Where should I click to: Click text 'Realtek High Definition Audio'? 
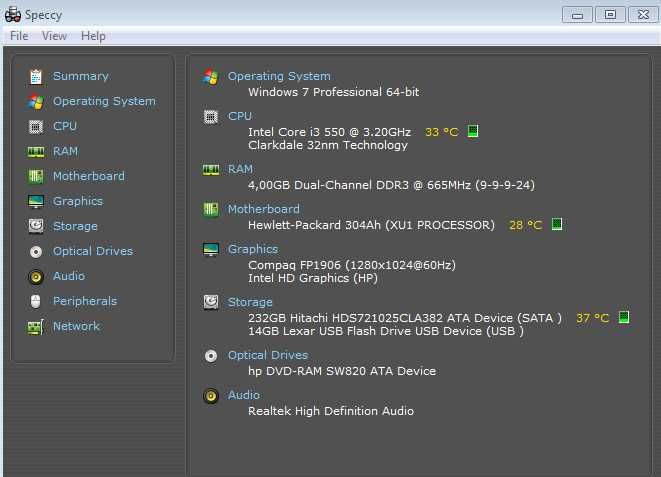click(x=331, y=411)
